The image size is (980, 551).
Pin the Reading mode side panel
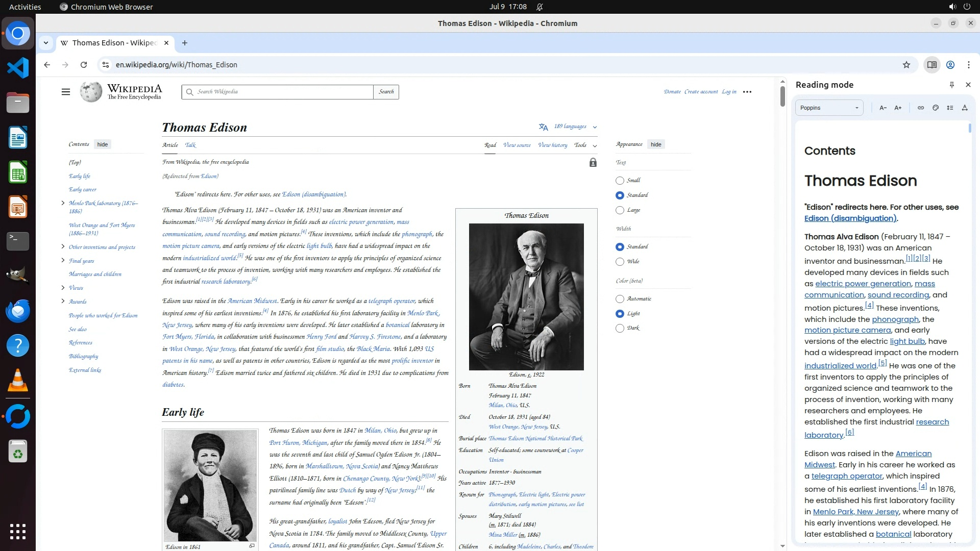click(951, 85)
